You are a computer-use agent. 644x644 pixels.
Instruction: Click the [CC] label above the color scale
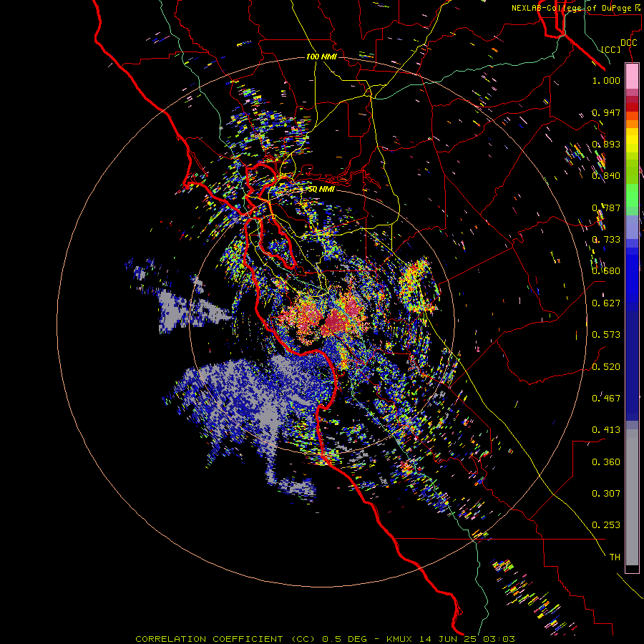click(x=611, y=49)
